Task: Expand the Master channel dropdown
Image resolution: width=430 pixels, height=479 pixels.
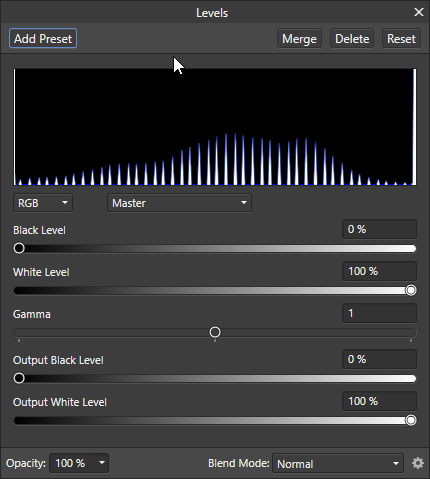Action: [179, 203]
